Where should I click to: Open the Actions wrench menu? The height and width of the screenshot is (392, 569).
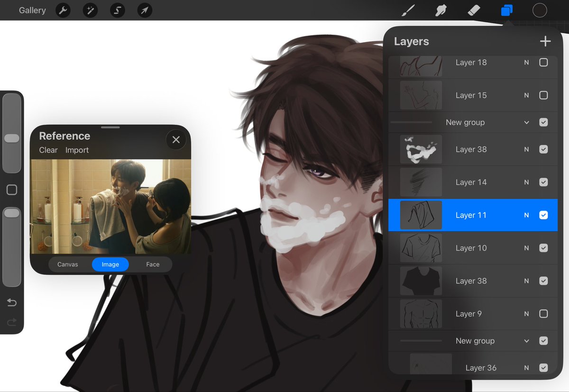pyautogui.click(x=63, y=10)
